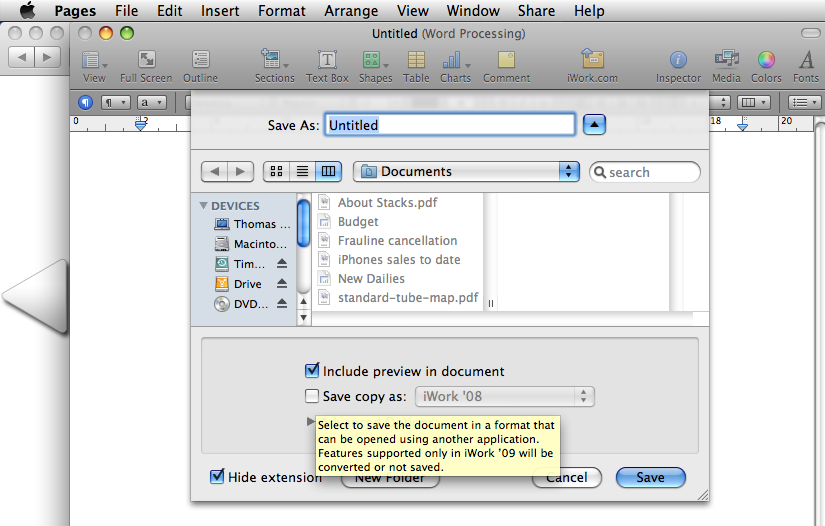Eject the DVD volume
825x526 pixels.
pyautogui.click(x=282, y=304)
